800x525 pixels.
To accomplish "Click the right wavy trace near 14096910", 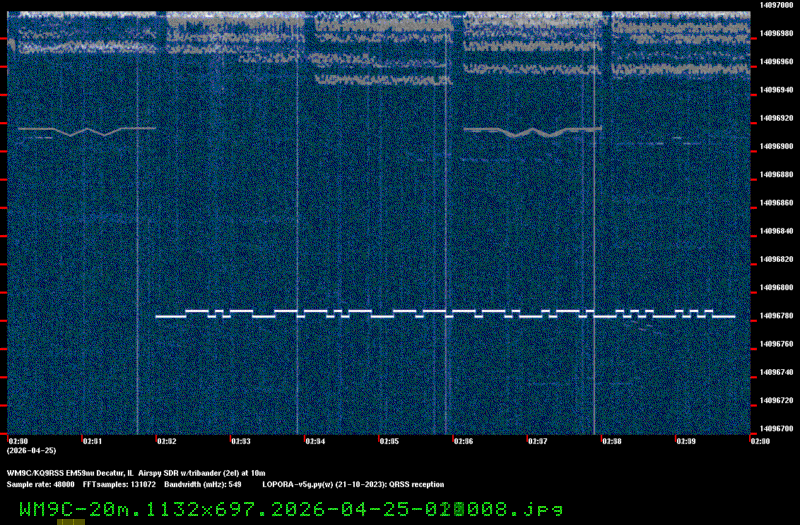I will (532, 130).
